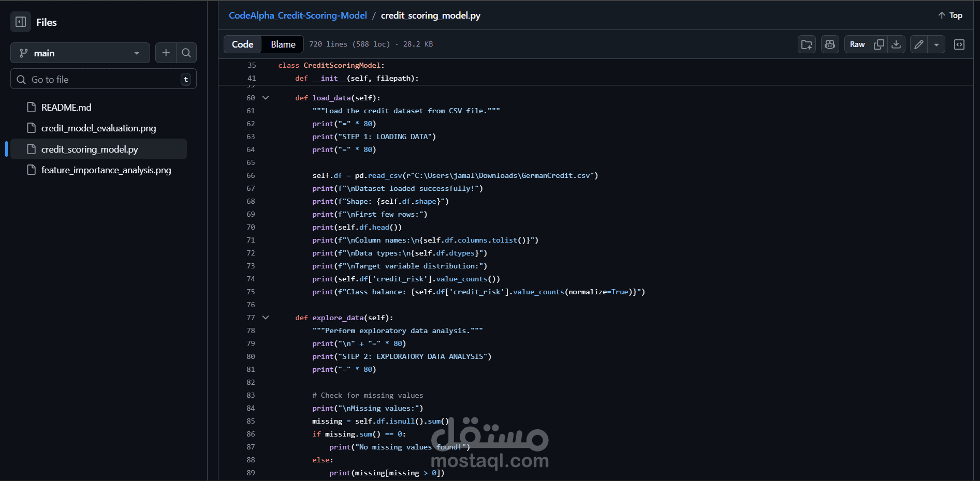Focus the Go to file input
This screenshot has height=481, width=980.
(x=104, y=79)
